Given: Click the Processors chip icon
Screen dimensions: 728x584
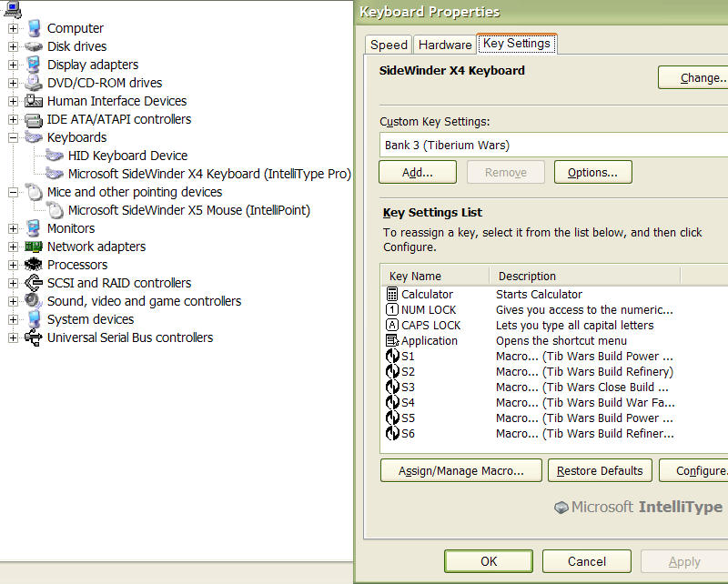Looking at the screenshot, I should point(34,264).
